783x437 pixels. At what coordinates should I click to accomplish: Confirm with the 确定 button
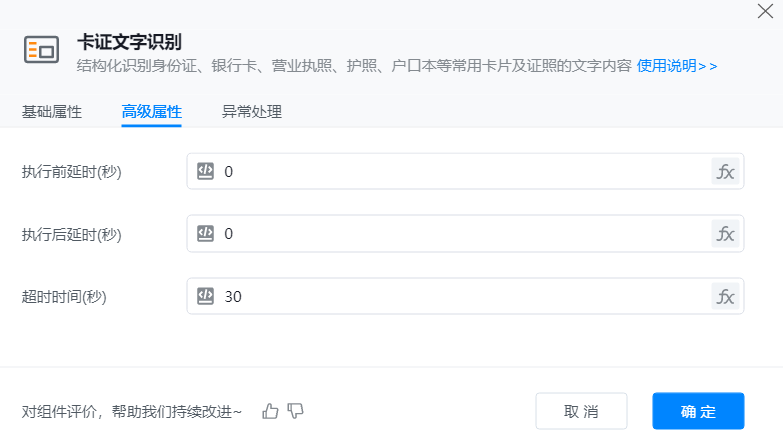tap(698, 411)
